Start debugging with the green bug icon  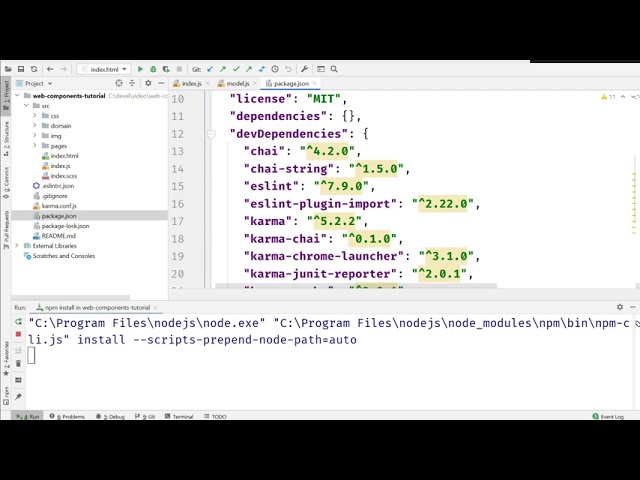coord(153,69)
